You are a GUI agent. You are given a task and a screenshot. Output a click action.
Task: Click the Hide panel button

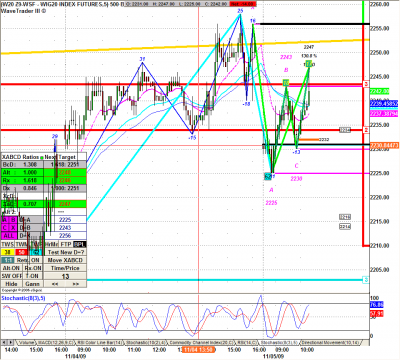tap(11, 284)
